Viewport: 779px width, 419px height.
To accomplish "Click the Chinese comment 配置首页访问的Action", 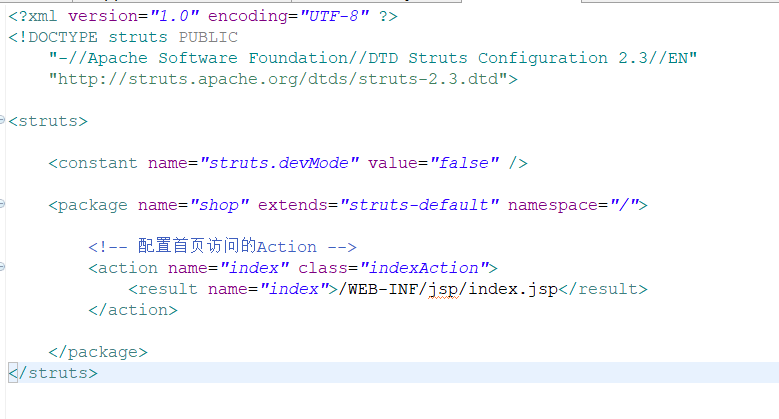I will (x=227, y=246).
